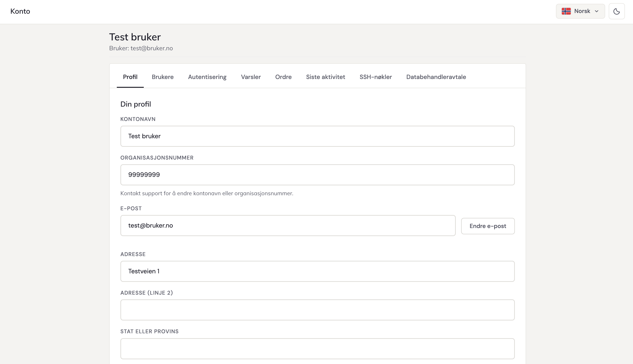The image size is (633, 364).
Task: View the Siste aktivitet tab
Action: (x=325, y=77)
